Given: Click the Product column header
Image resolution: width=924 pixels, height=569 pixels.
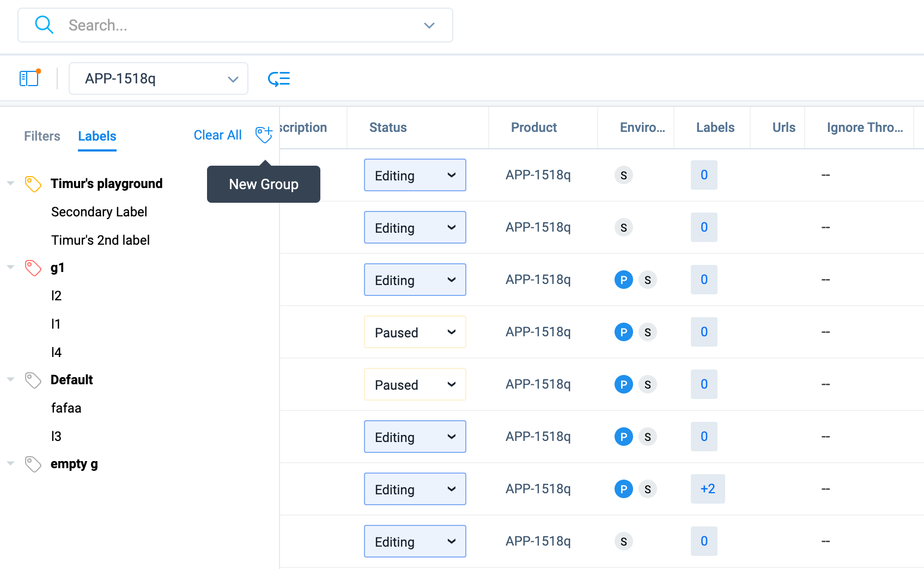Looking at the screenshot, I should tap(534, 128).
